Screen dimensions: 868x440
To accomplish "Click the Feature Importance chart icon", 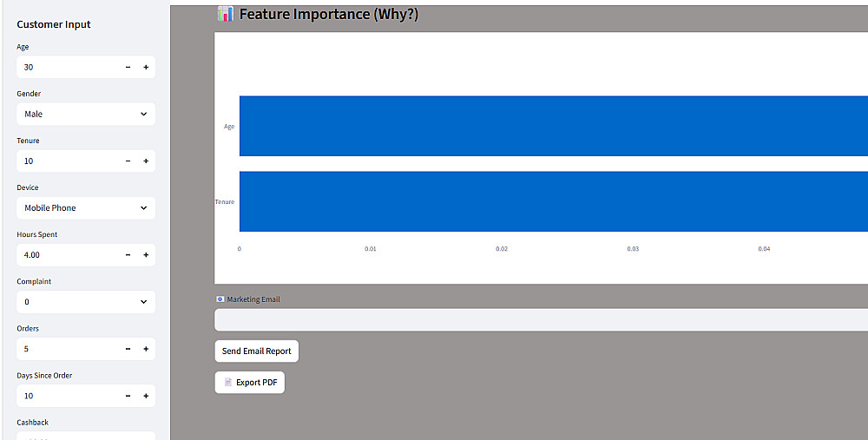I will click(x=226, y=14).
